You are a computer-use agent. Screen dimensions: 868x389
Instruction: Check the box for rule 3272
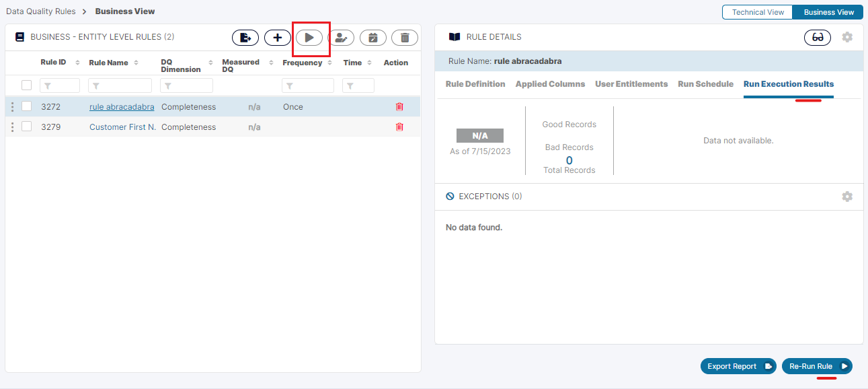[27, 106]
